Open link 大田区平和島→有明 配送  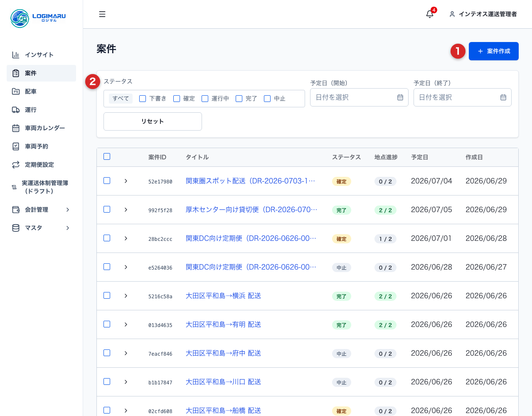pos(223,324)
